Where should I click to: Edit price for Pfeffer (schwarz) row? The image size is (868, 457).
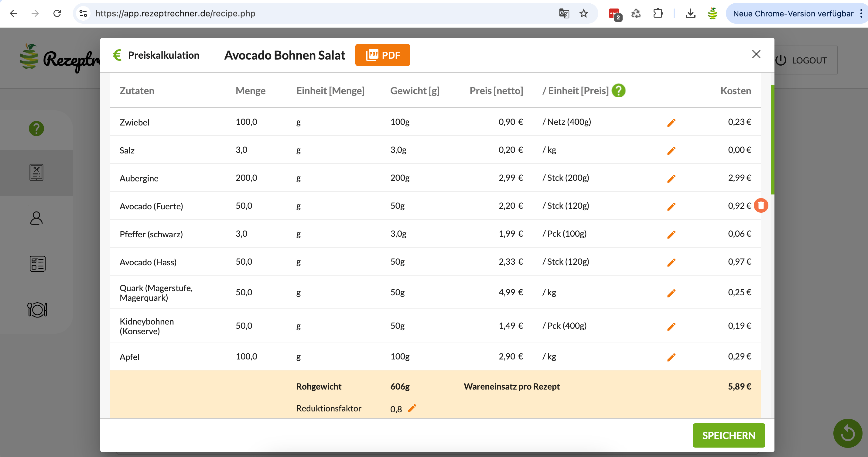[x=671, y=235]
